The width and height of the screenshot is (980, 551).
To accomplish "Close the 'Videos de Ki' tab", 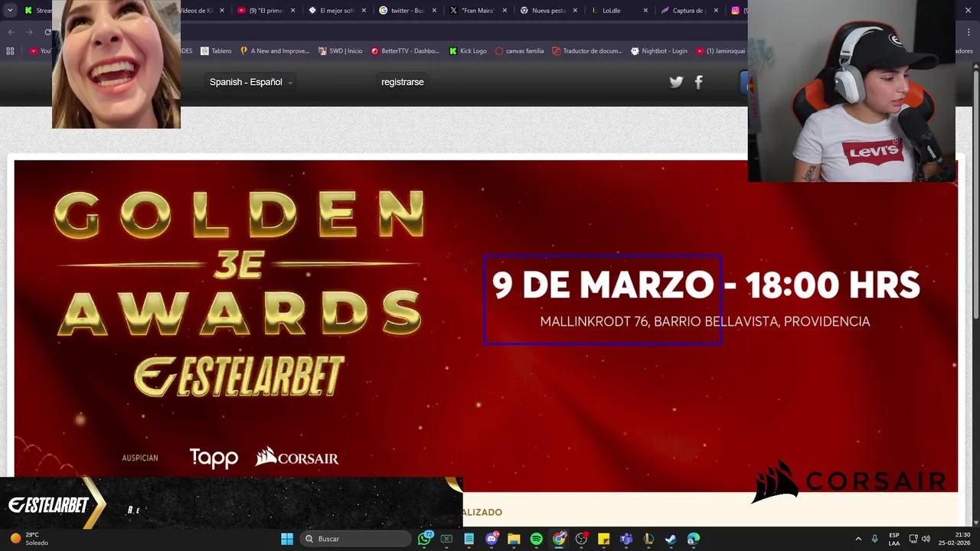I will pos(222,11).
